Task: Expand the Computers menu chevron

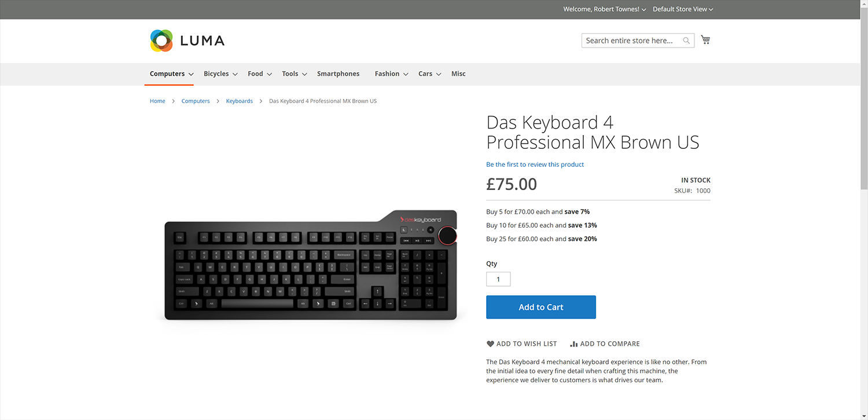Action: (191, 74)
